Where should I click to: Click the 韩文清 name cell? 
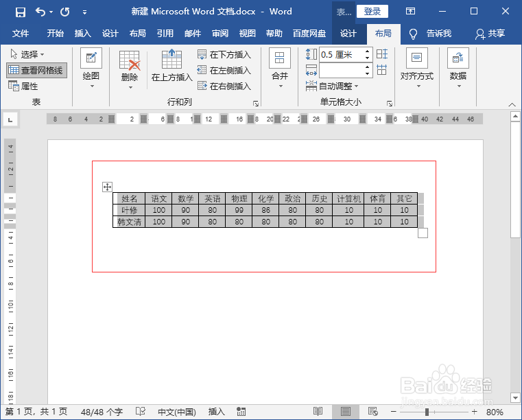click(129, 222)
